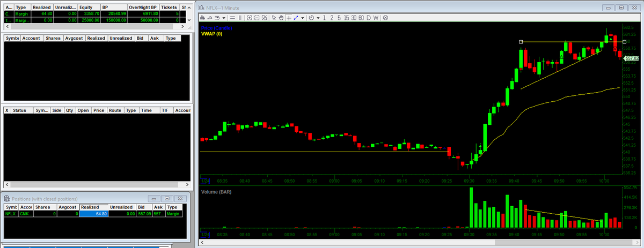Click left arrow of accounts horizontal scrollbar
This screenshot has width=644, height=248.
[6, 26]
